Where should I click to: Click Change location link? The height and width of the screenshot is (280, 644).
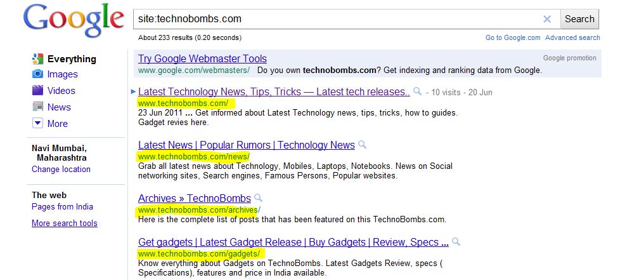(61, 170)
